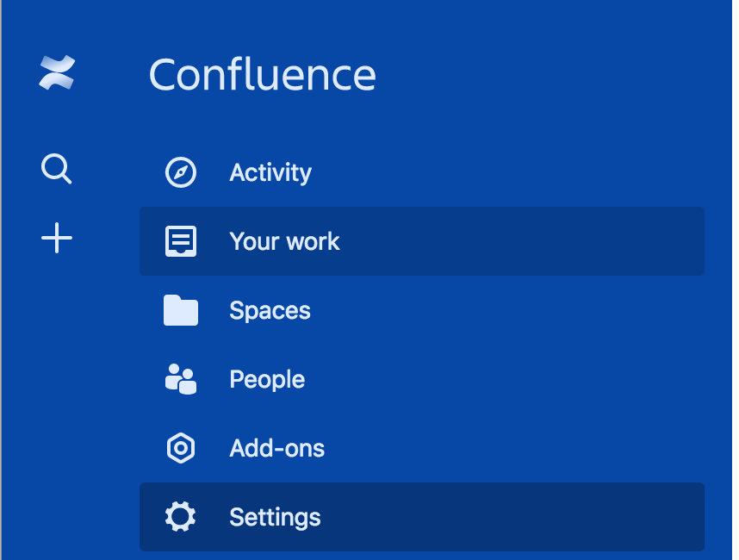Screen dimensions: 739x560
Task: Open Add-ons section
Action: pos(422,448)
